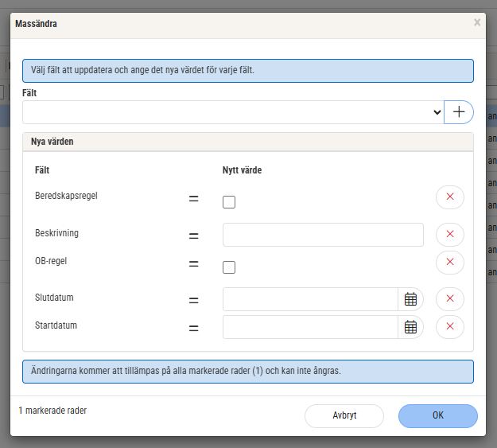Enable the Beredskapsregel checkbox
This screenshot has height=448, width=497.
tap(229, 202)
